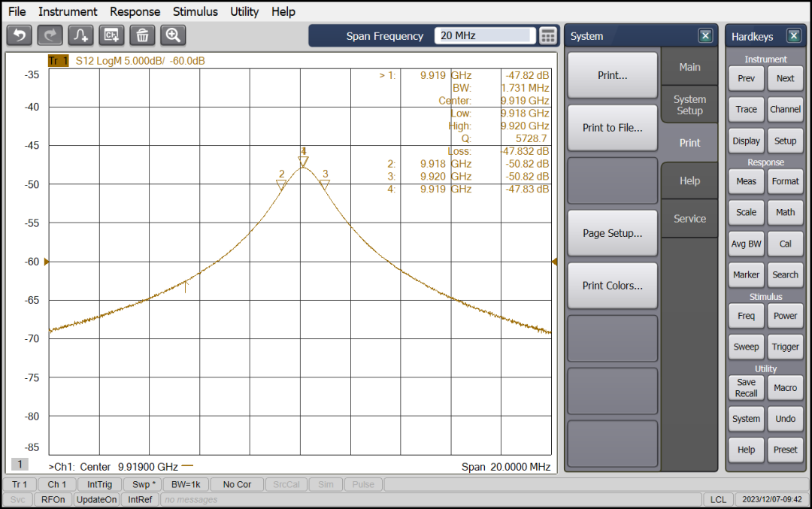Image resolution: width=812 pixels, height=509 pixels.
Task: Click the add channel window icon
Action: pos(111,35)
